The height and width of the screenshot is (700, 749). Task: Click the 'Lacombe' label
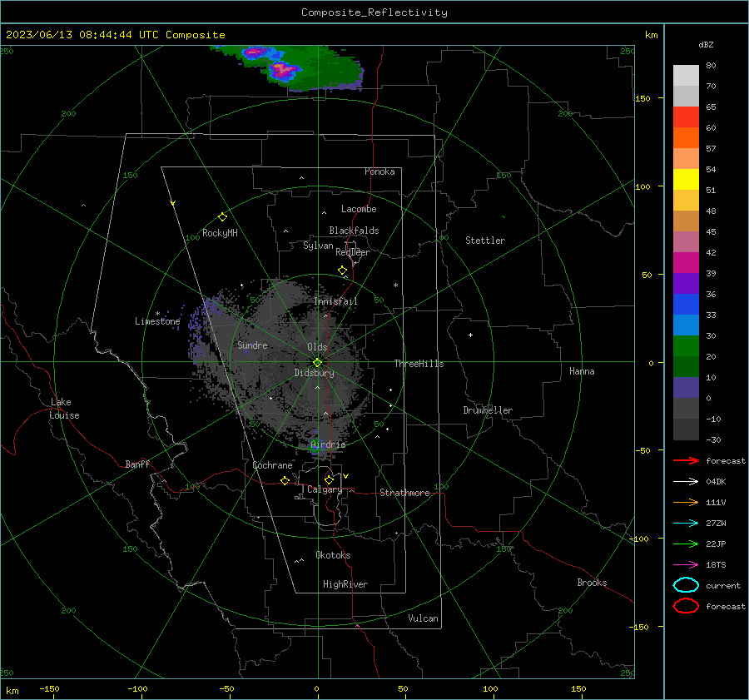coord(359,209)
